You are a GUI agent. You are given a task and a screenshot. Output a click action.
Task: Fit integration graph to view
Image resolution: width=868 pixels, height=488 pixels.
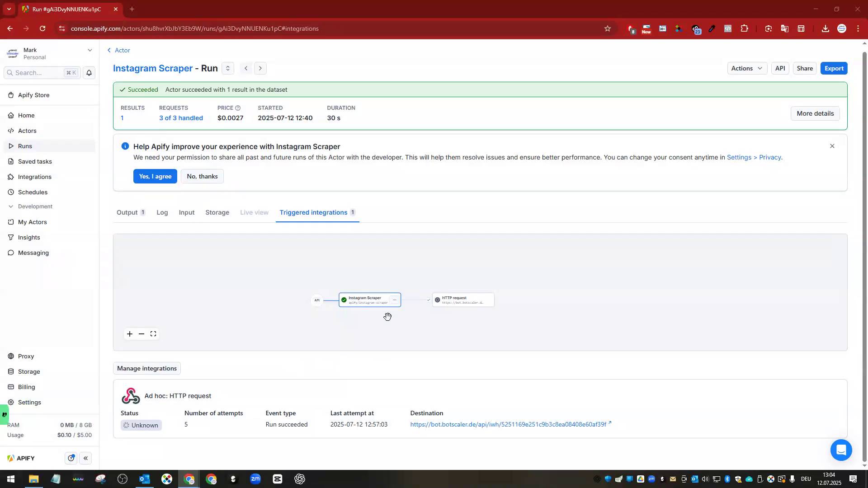[x=153, y=334]
